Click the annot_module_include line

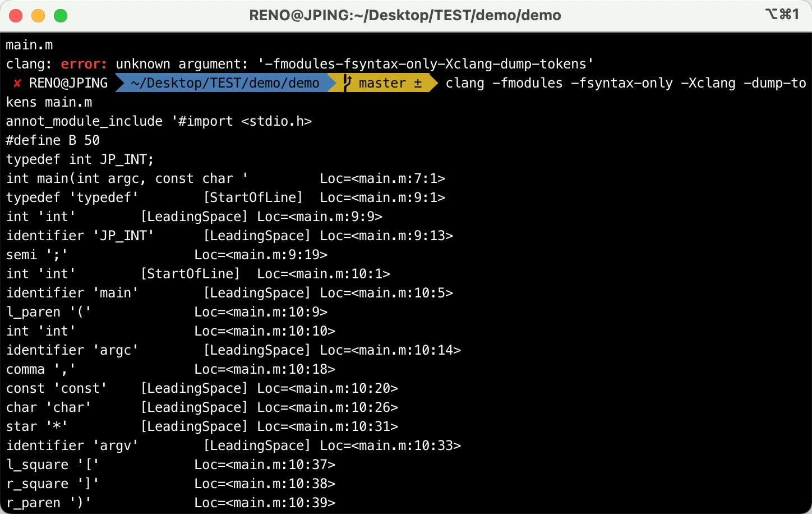click(159, 121)
